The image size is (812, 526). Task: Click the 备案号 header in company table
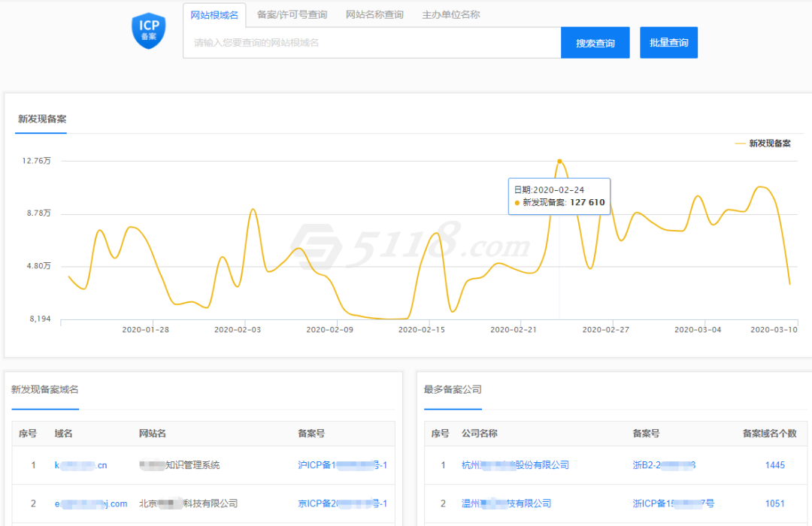tap(646, 434)
